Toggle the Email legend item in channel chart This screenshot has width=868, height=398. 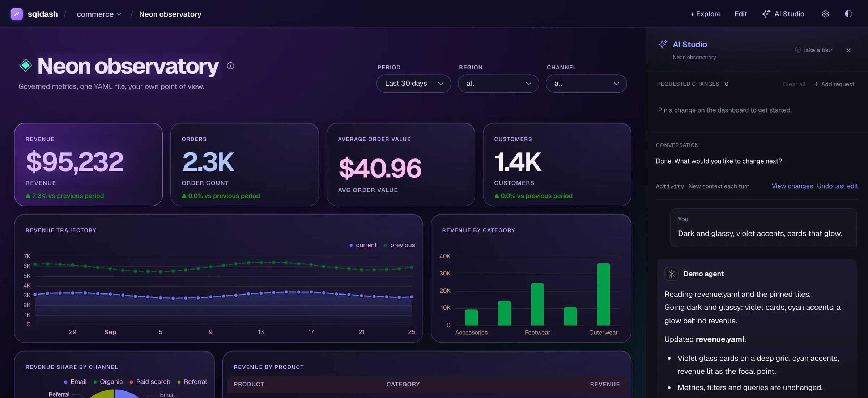tap(75, 382)
